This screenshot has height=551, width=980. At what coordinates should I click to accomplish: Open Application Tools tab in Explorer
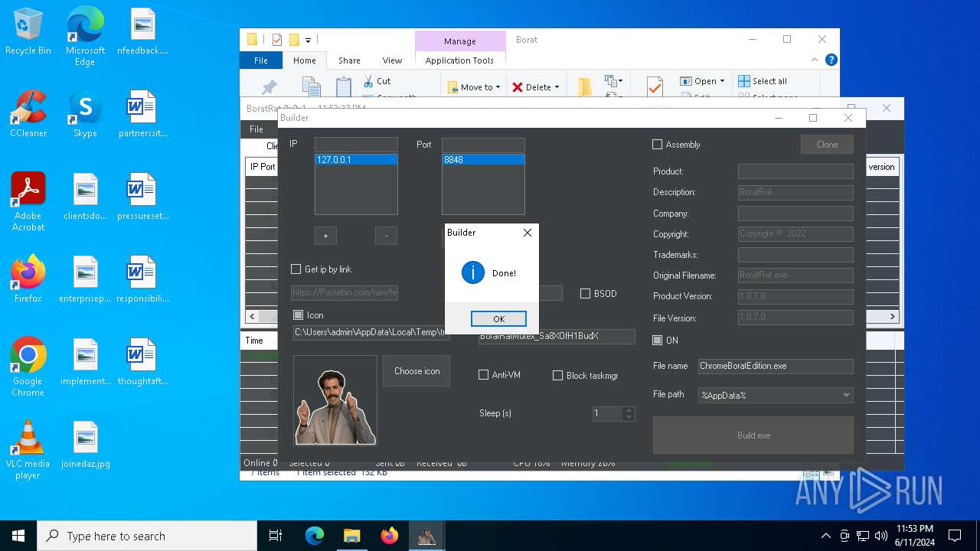[x=459, y=60]
